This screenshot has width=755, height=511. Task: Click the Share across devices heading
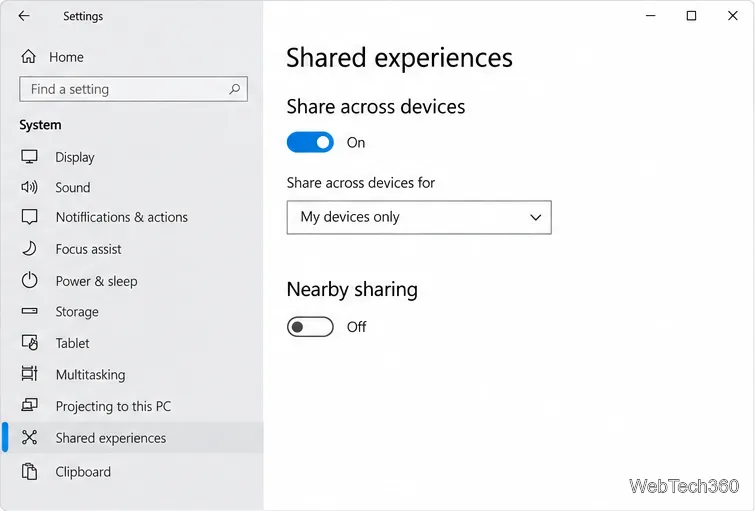pos(376,107)
